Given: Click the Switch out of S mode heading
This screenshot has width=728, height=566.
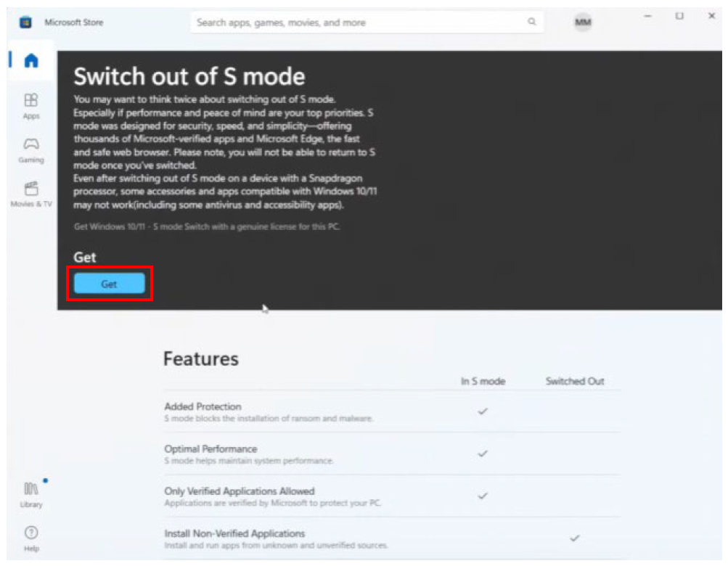Looking at the screenshot, I should (189, 76).
